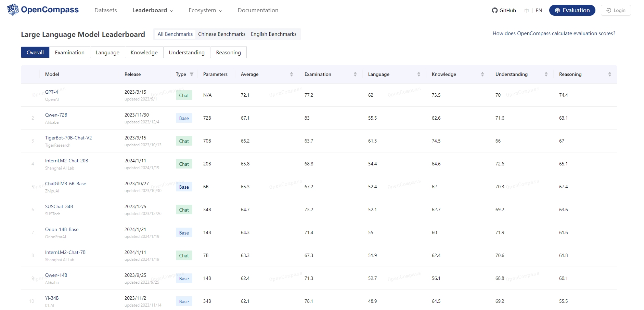This screenshot has width=644, height=310.
Task: Click the Chat tag in SUSChat-34B row
Action: (x=184, y=210)
